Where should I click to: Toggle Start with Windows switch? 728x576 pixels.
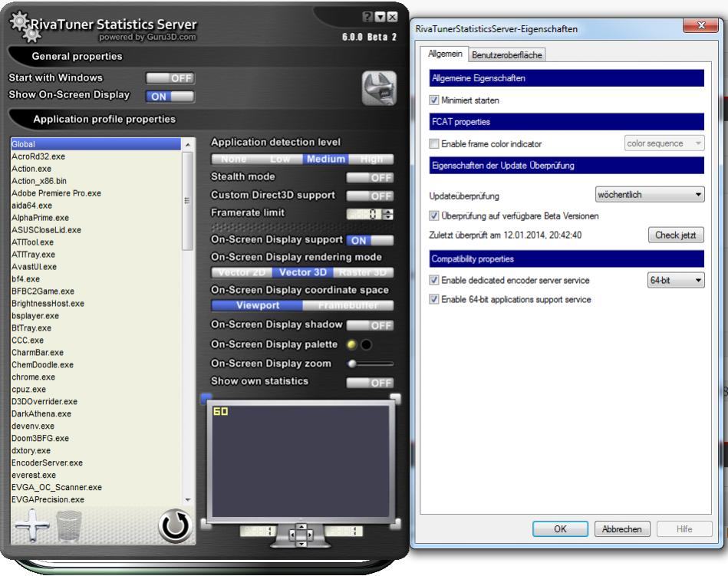click(170, 78)
